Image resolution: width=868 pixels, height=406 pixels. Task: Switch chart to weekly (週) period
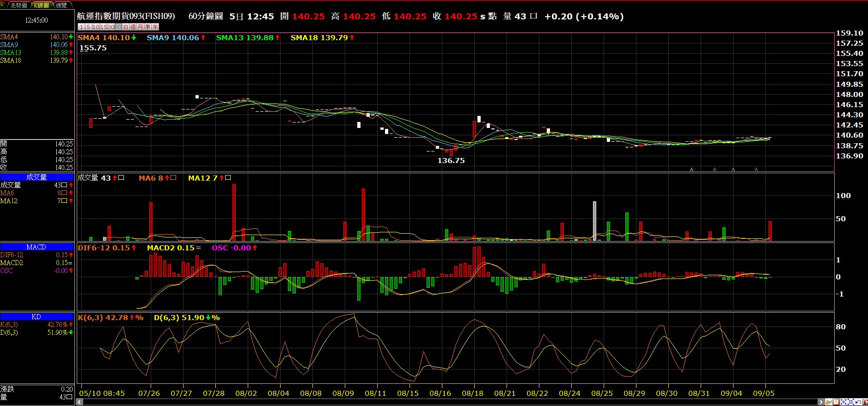133,27
